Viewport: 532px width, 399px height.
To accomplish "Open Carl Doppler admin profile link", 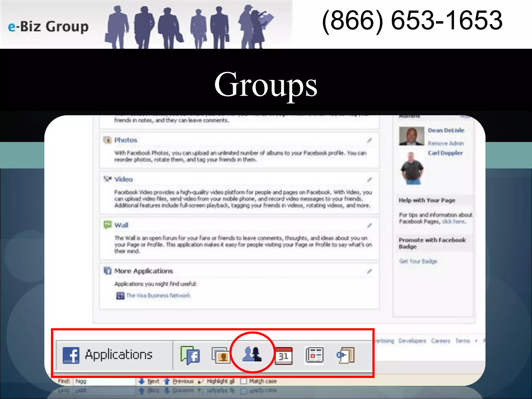I will point(445,153).
